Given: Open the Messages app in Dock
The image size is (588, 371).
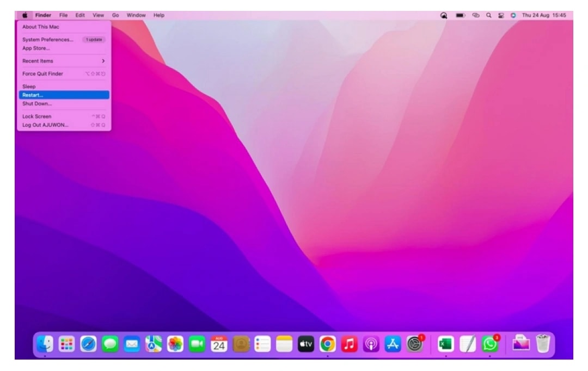Looking at the screenshot, I should [x=110, y=344].
